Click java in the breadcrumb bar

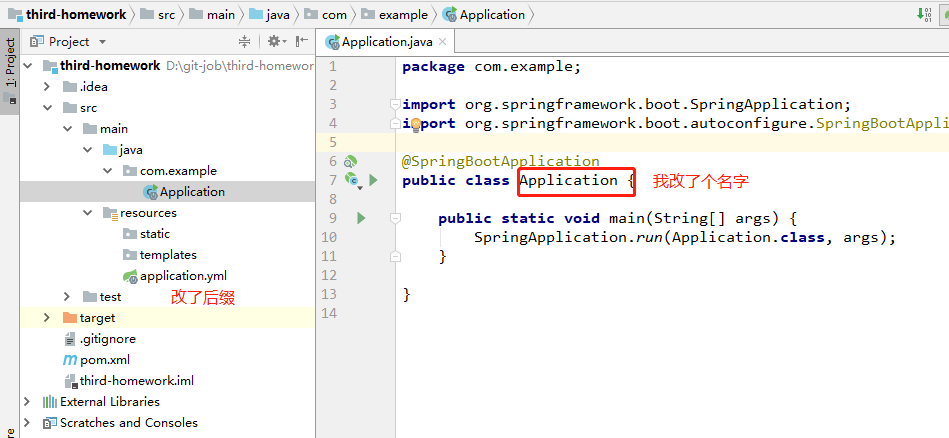[x=278, y=15]
